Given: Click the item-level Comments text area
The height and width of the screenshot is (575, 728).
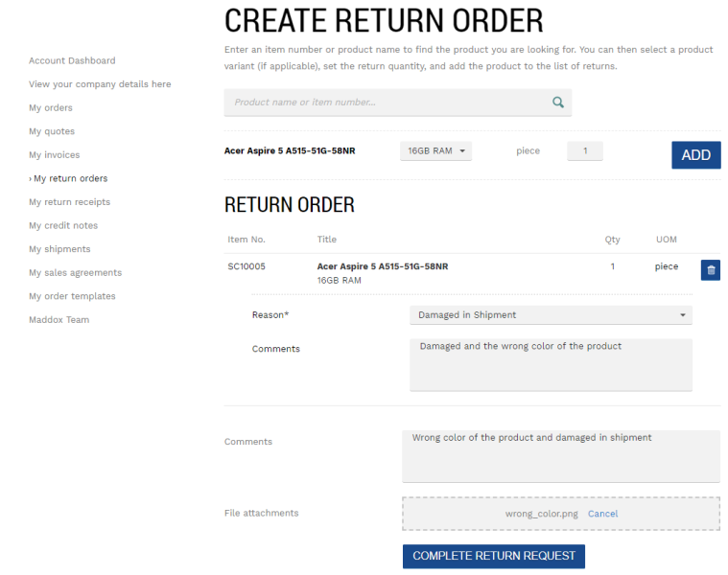Looking at the screenshot, I should (551, 365).
